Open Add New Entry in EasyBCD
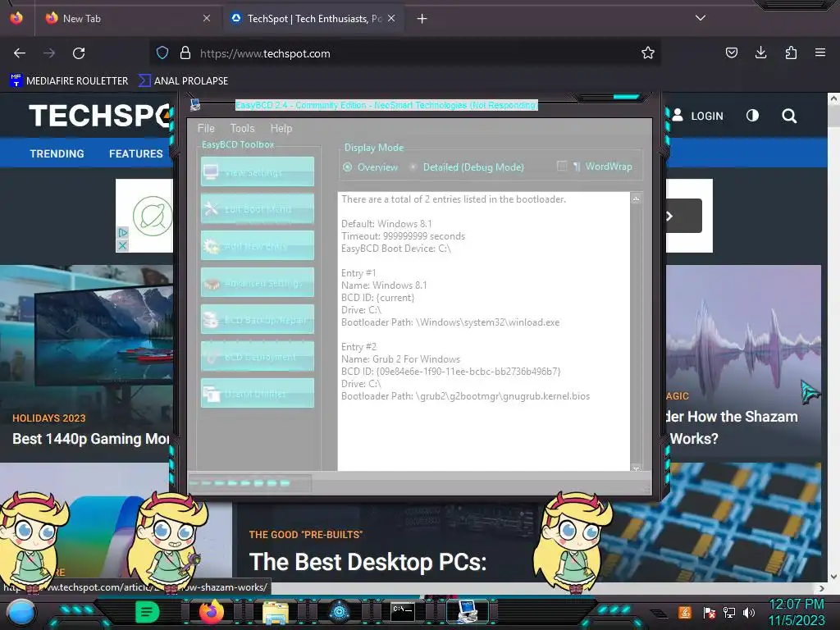Viewport: 840px width, 630px height. point(257,245)
